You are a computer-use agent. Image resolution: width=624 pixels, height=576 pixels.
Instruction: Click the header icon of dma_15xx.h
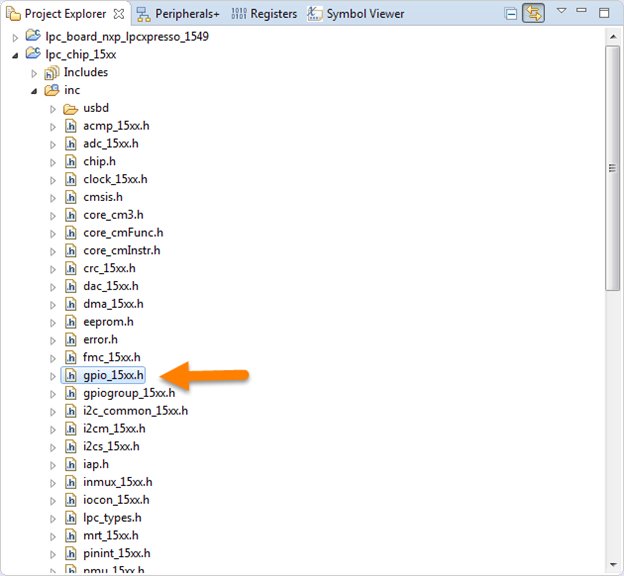[70, 304]
